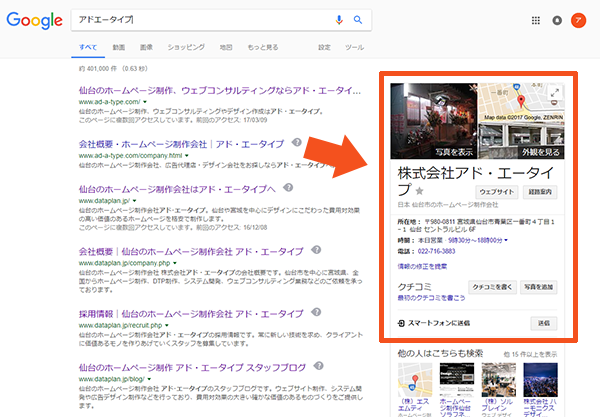Click badge icon beside 採用情報 result
This screenshot has height=417, width=600.
click(316, 312)
